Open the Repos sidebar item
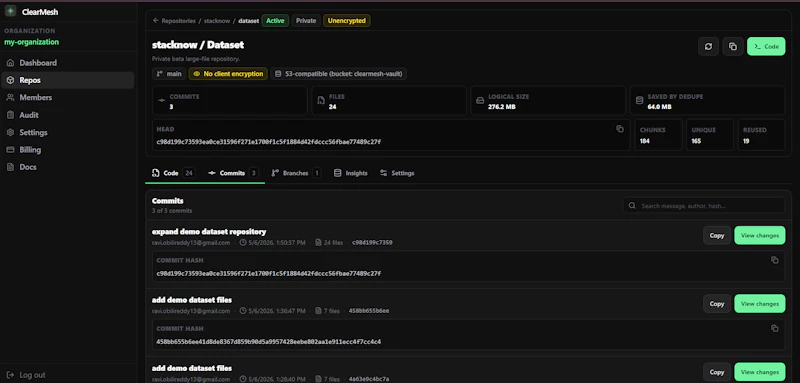This screenshot has height=383, width=800. click(68, 80)
